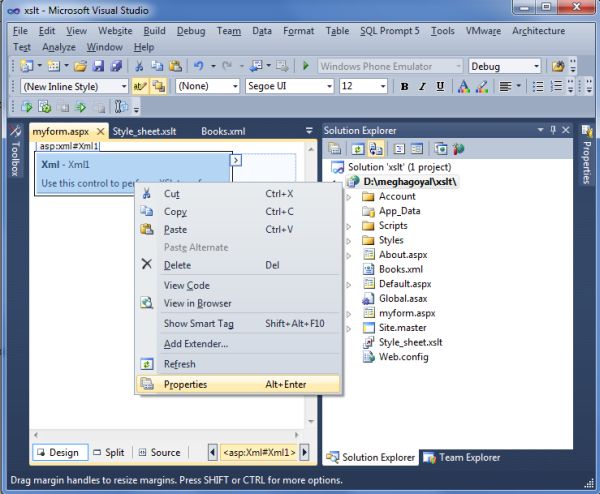Click Nest Related Files icon in Solution Explorer

375,149
